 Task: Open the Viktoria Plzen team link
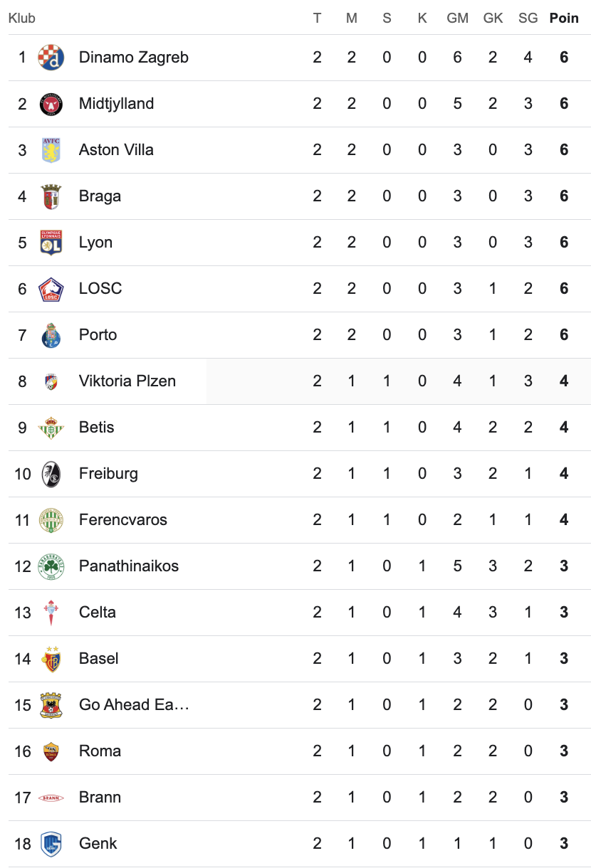click(x=127, y=381)
